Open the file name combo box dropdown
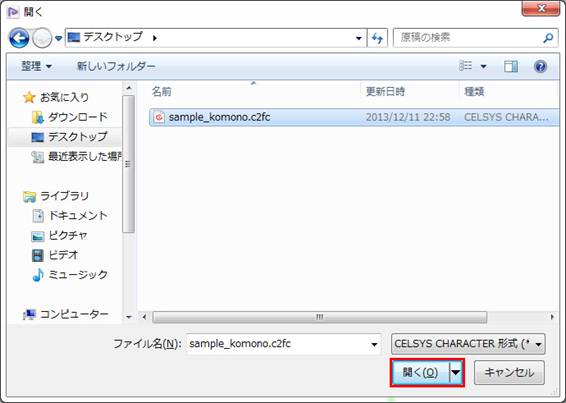The height and width of the screenshot is (403, 566). tap(374, 344)
